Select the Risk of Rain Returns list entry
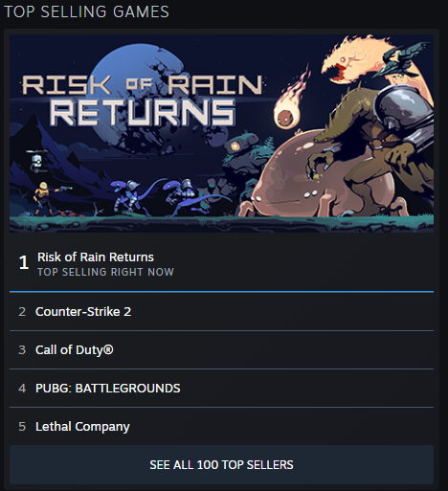Viewport: 448px width, 491px height. 221,263
